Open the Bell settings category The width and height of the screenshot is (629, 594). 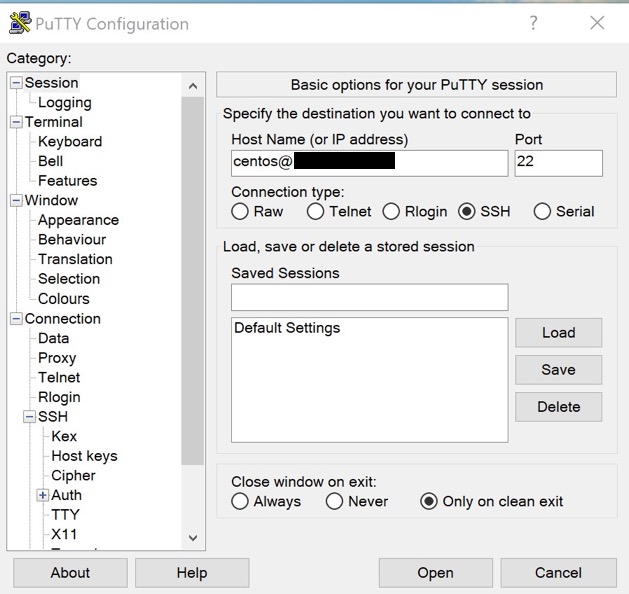pyautogui.click(x=51, y=161)
